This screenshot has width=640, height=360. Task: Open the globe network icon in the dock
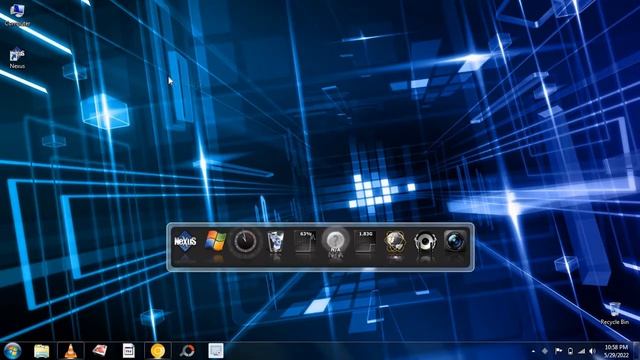pos(395,242)
